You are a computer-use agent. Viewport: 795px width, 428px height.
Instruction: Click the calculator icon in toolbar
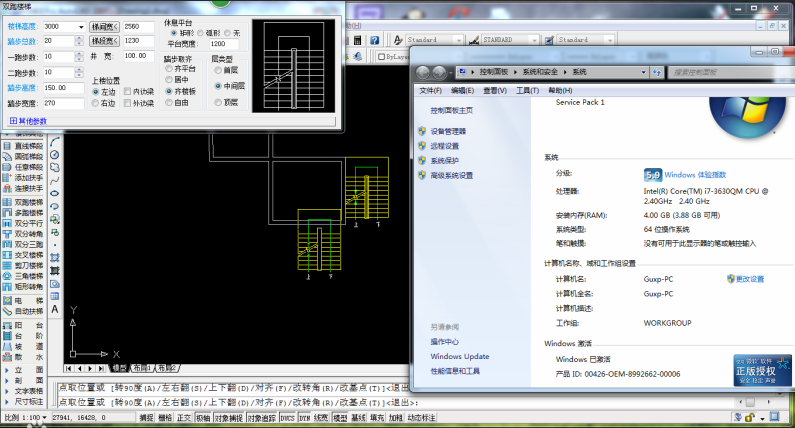[x=357, y=40]
